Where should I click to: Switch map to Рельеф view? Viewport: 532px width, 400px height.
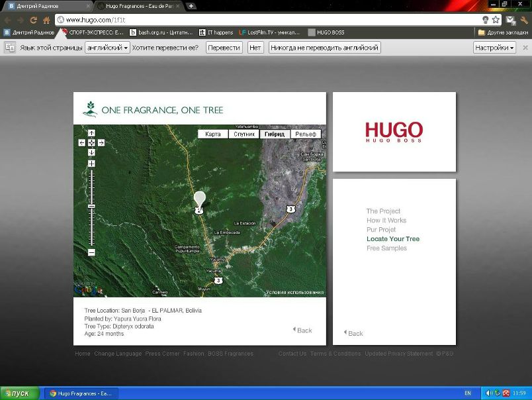point(306,134)
